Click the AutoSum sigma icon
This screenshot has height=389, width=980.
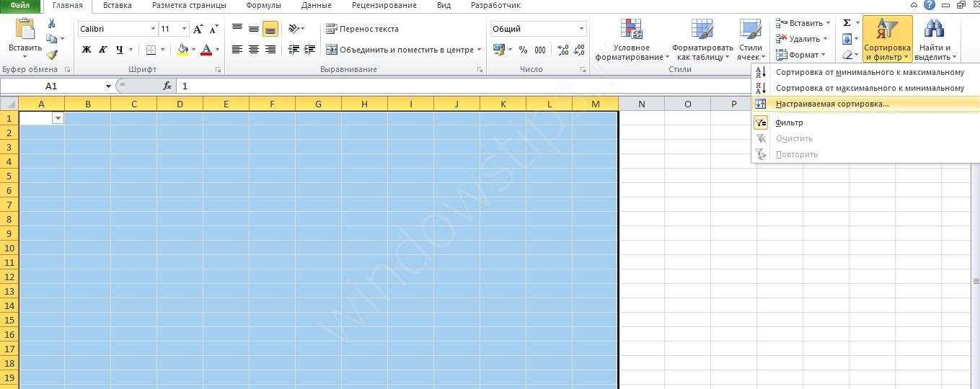[847, 23]
